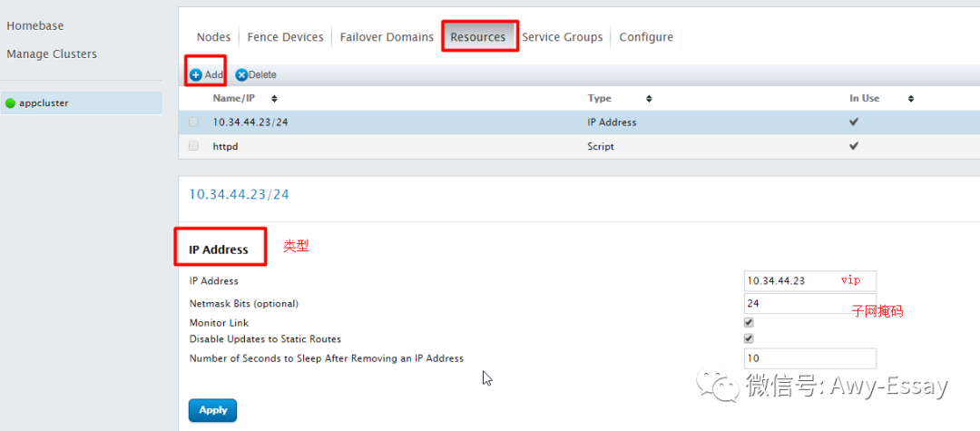Screen dimensions: 980x431
Task: Go to the Service Groups tab
Action: tap(562, 37)
